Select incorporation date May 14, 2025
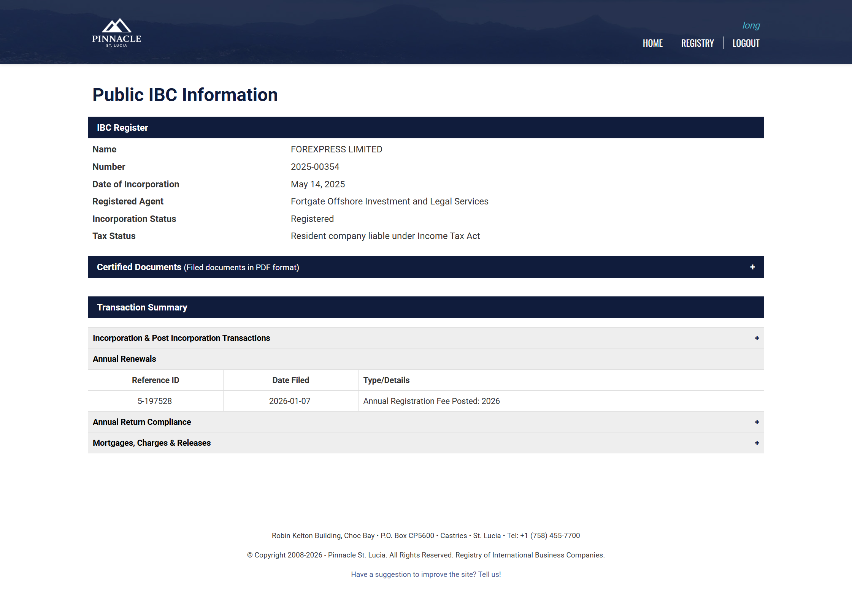Screen dimensions: 852x616 (x=318, y=184)
